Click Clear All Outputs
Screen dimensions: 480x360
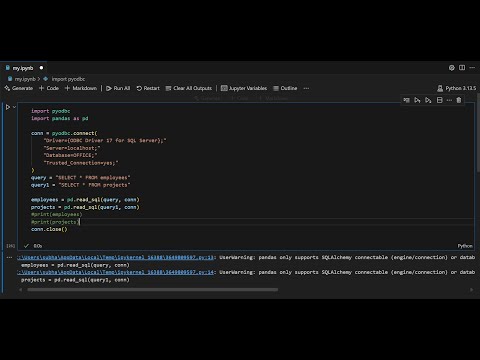[189, 88]
